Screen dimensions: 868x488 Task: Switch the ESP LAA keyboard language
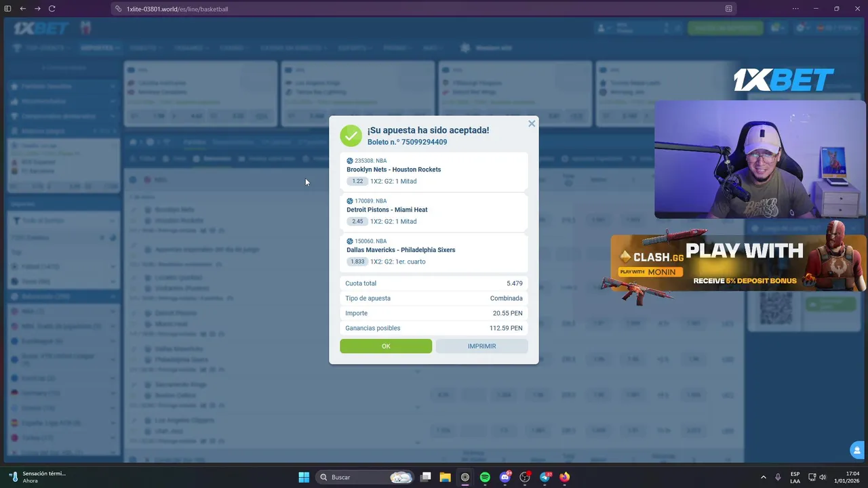[795, 477]
